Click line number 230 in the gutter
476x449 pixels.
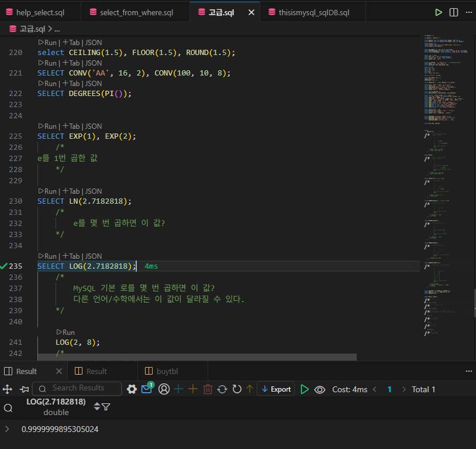(15, 201)
